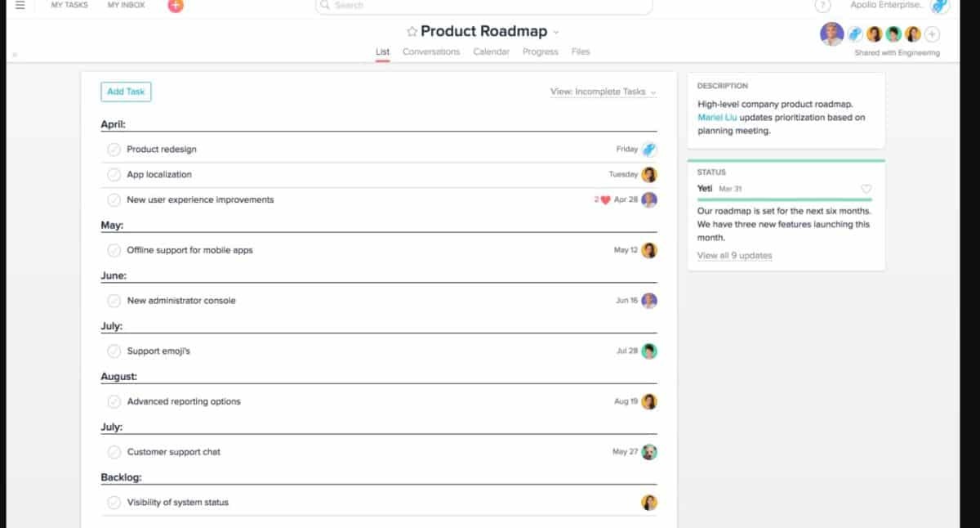Screen dimensions: 980x528
Task: Open the help question mark icon
Action: (822, 6)
